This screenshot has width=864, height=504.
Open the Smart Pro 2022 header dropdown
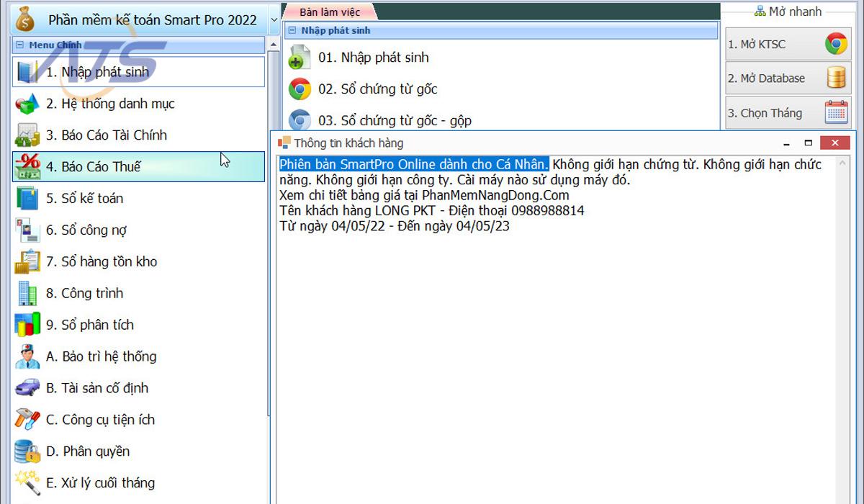274,20
